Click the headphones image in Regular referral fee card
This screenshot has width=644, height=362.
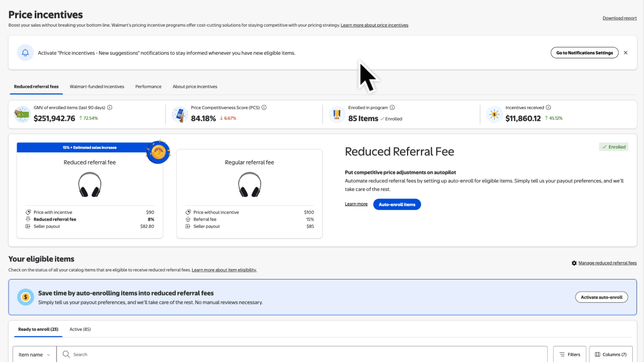point(250,185)
